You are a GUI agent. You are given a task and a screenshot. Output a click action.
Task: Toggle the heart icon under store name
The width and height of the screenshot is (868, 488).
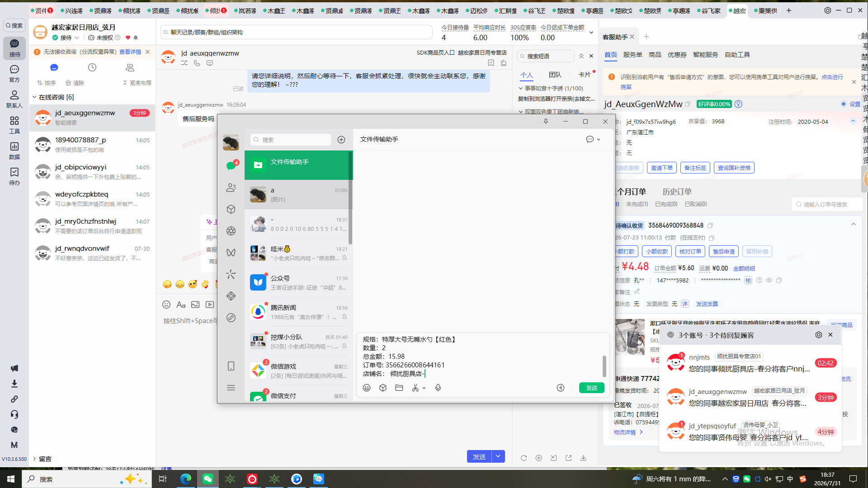point(128,38)
